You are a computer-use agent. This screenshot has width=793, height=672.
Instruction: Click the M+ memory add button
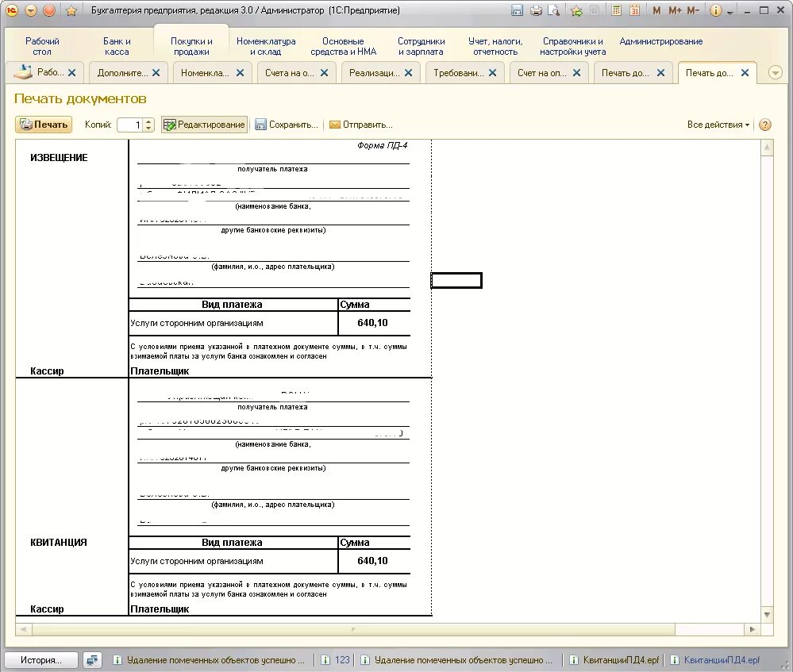(675, 10)
